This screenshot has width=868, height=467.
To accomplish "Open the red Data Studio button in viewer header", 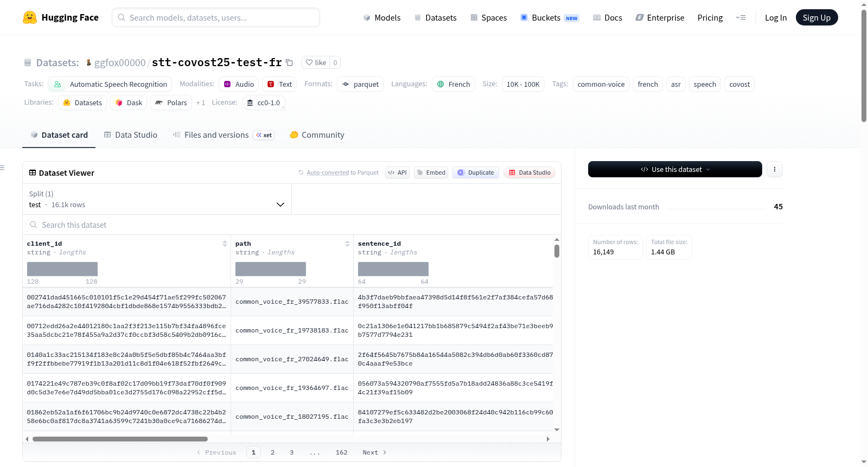I will click(x=529, y=172).
